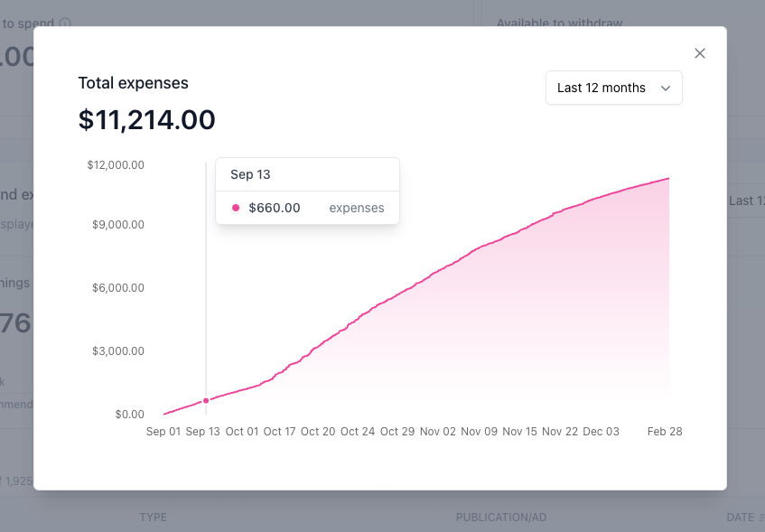
Task: Click the Feb 28 axis label
Action: [x=665, y=432]
